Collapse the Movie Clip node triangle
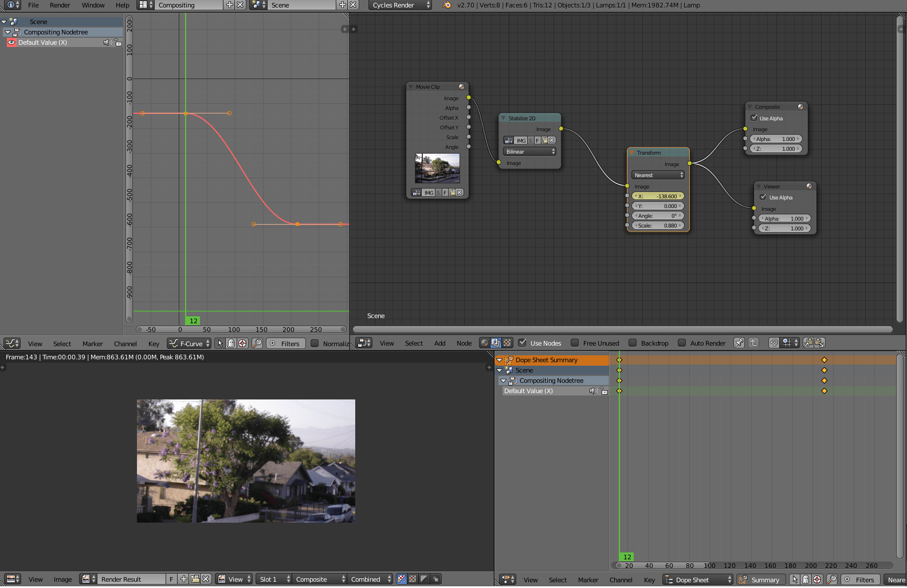Screen dimensions: 907x588 (411, 87)
